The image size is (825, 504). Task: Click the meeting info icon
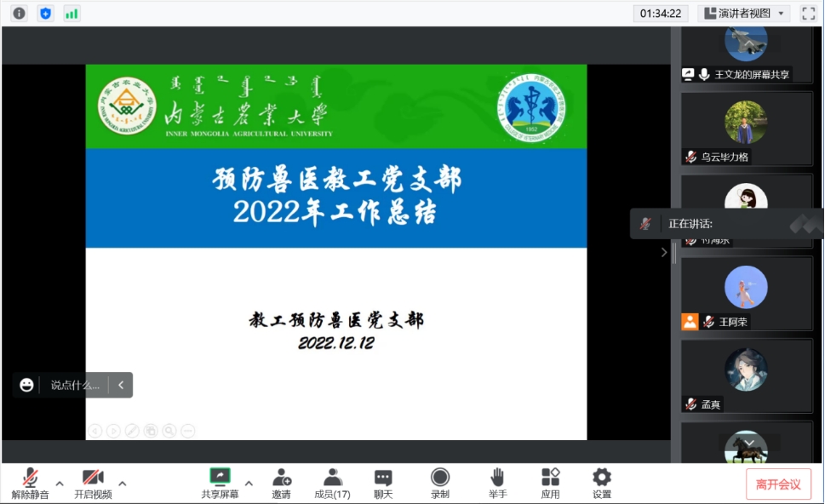coord(19,13)
